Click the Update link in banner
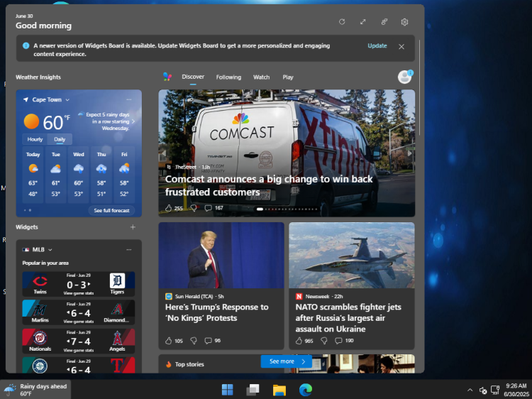The height and width of the screenshot is (399, 532). click(x=377, y=45)
